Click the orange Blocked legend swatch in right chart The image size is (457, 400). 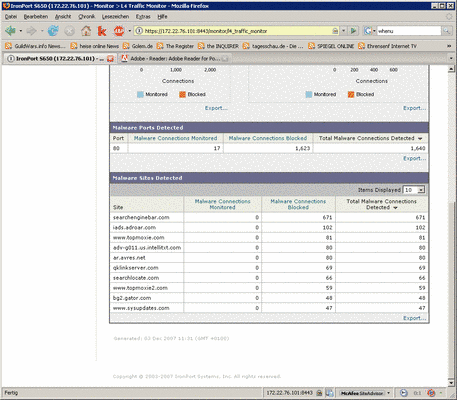click(351, 94)
